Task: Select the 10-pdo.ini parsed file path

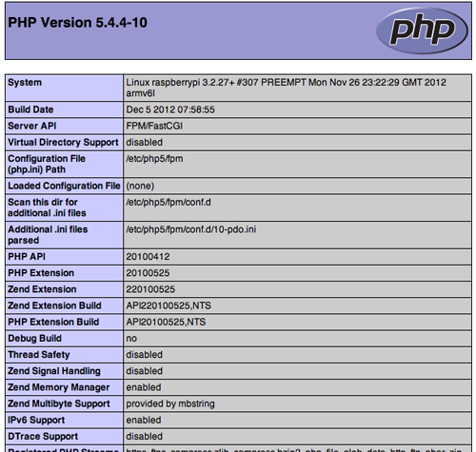Action: [x=191, y=229]
